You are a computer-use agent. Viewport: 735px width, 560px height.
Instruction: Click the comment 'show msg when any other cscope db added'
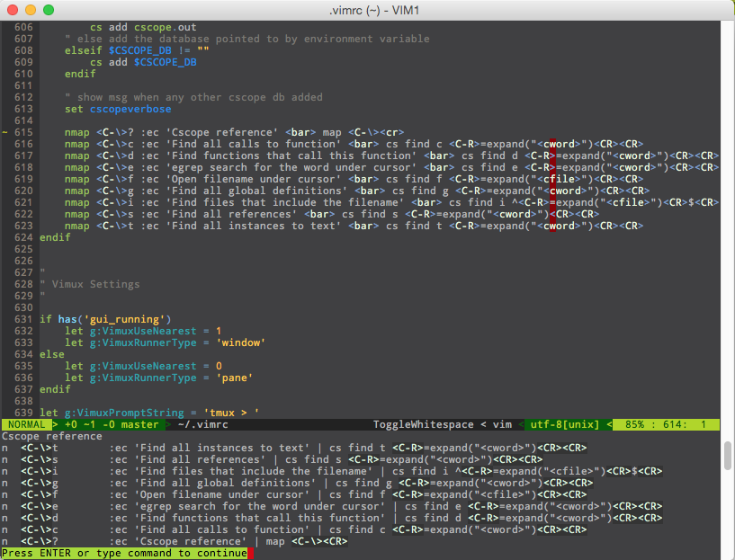[x=193, y=97]
